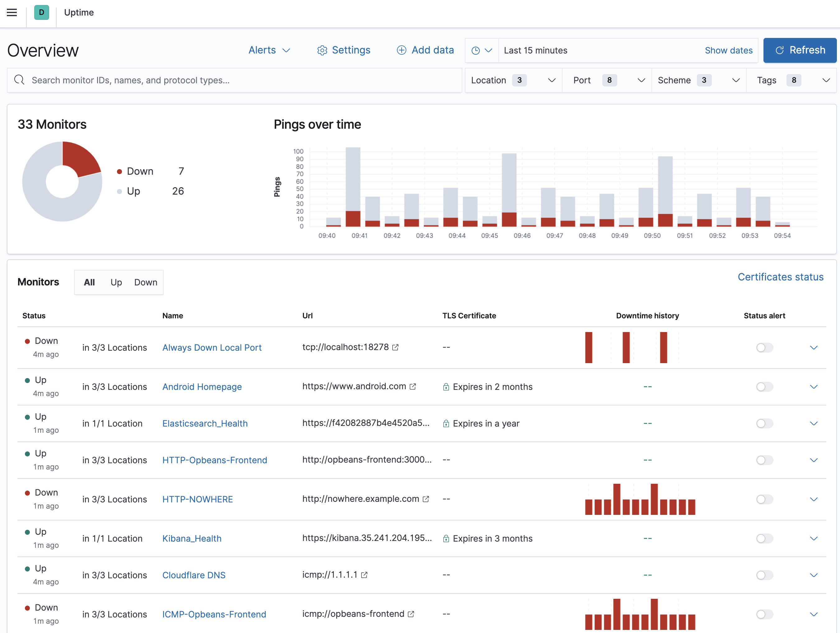The width and height of the screenshot is (840, 633).
Task: Expand the Cloudflare DNS row details
Action: pyautogui.click(x=814, y=575)
